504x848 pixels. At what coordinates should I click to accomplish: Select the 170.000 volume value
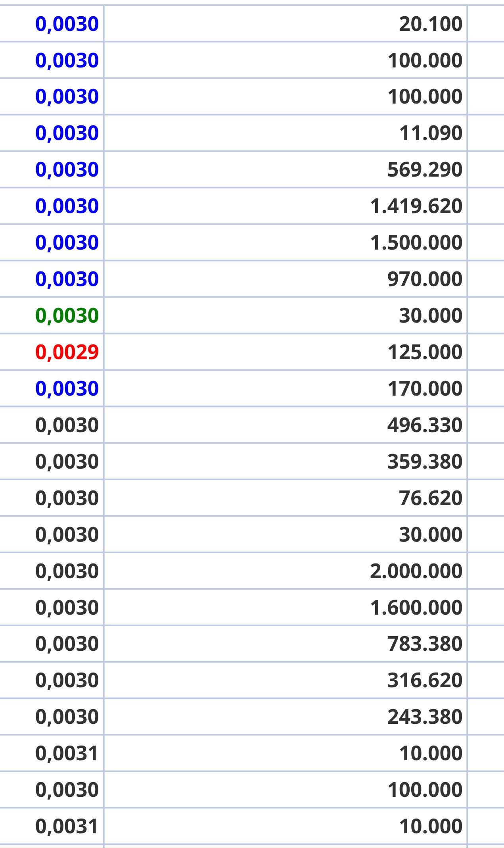[x=425, y=388]
